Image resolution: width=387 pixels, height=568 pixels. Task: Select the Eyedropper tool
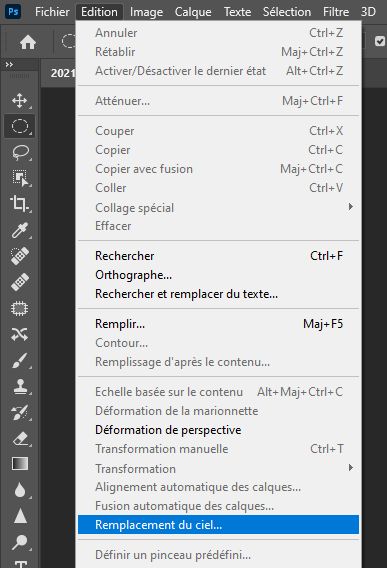[20, 230]
